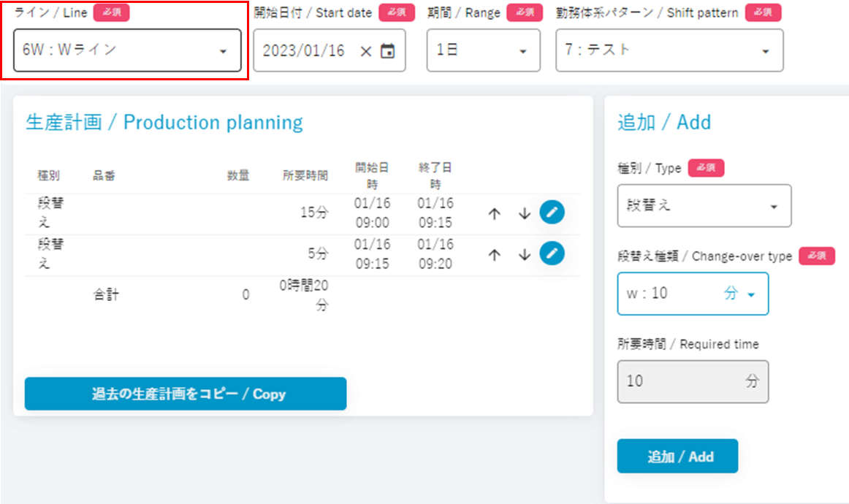849x504 pixels.
Task: Click the 合計 total row label
Action: (106, 295)
